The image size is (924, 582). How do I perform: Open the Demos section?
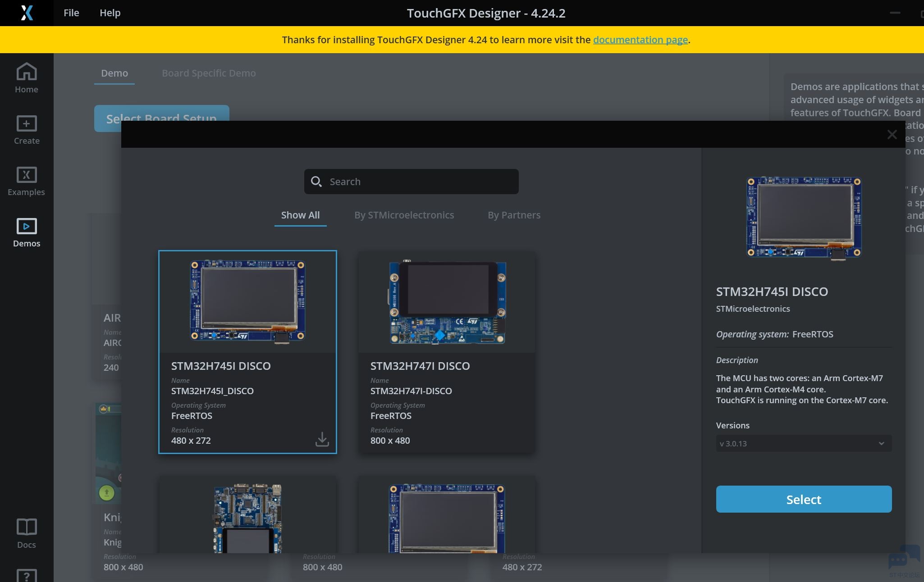[27, 232]
